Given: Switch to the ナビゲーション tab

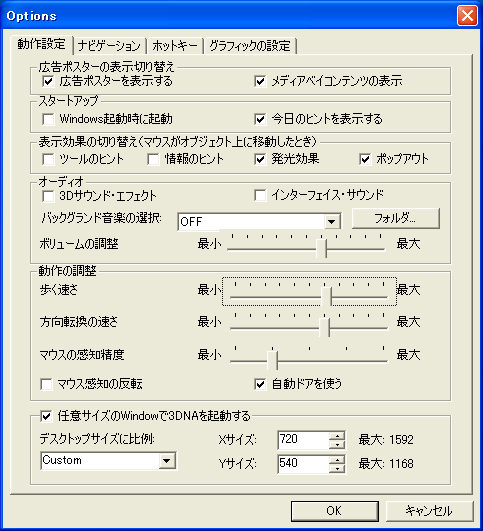Looking at the screenshot, I should 109,46.
